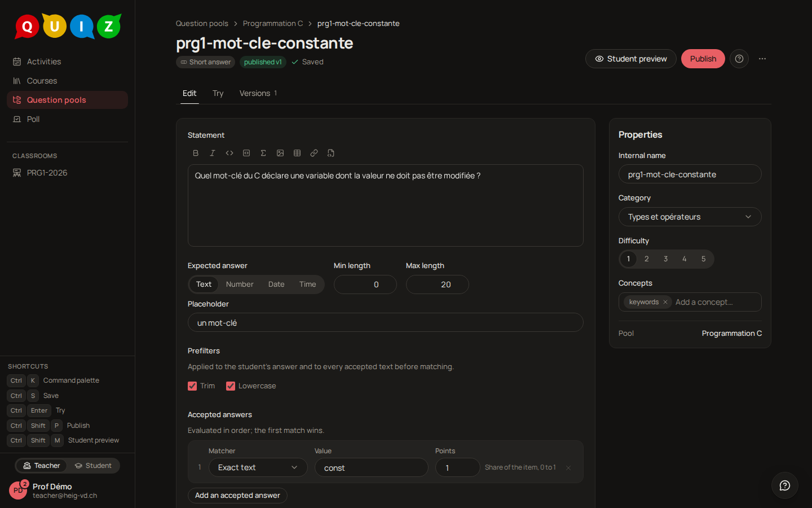Click 'Add an accepted answer'

(237, 496)
